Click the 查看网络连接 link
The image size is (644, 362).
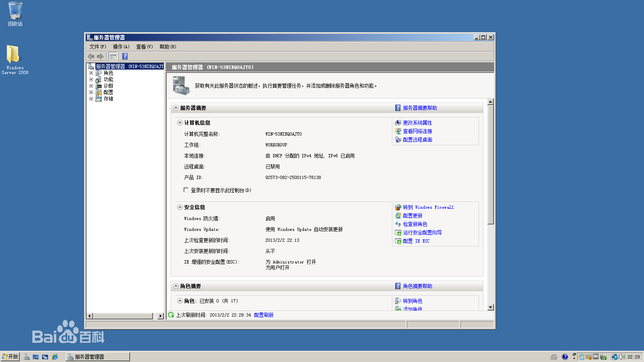[x=417, y=131]
